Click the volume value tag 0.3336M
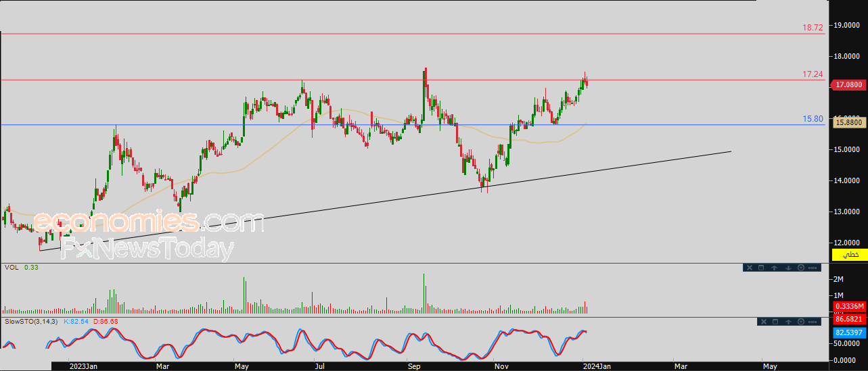868x371 pixels. [849, 307]
